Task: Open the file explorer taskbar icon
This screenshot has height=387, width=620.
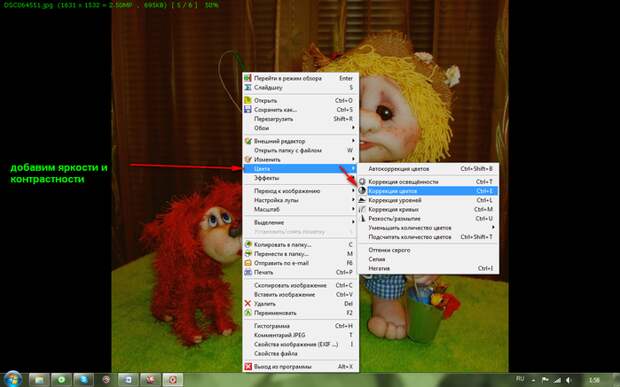Action: click(39, 380)
